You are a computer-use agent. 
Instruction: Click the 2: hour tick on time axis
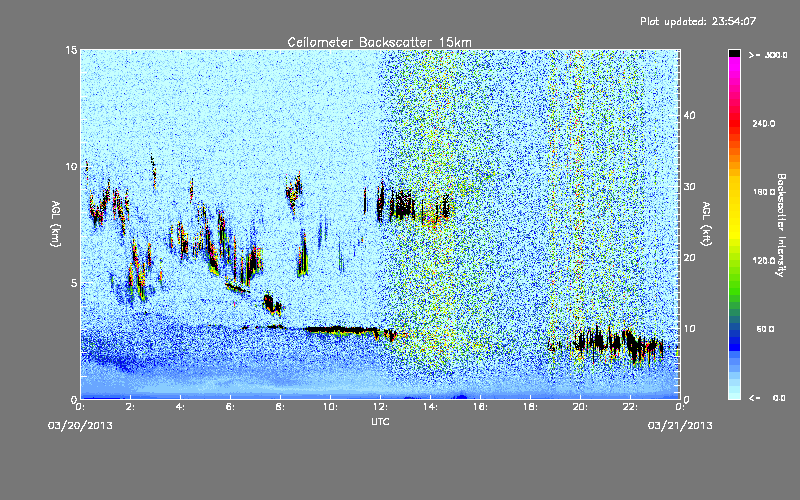click(131, 407)
